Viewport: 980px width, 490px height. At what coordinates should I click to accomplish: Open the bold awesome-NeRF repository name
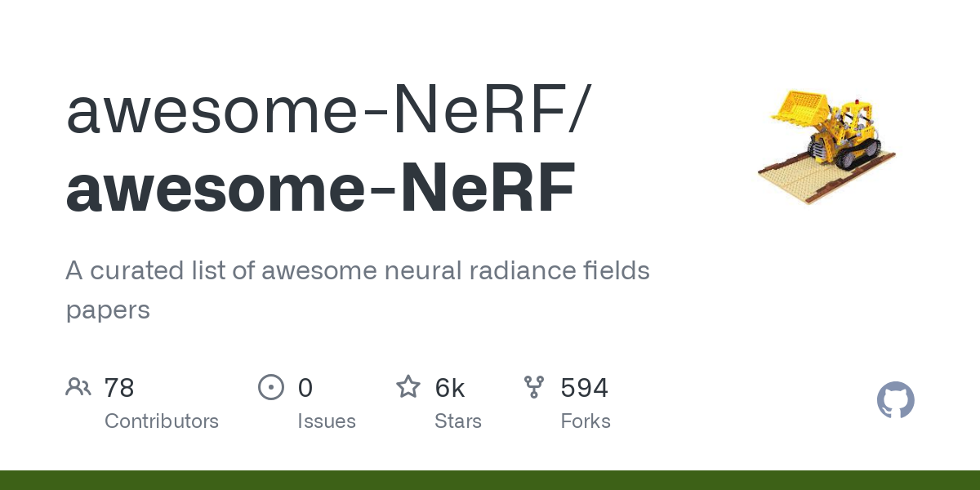tap(320, 189)
